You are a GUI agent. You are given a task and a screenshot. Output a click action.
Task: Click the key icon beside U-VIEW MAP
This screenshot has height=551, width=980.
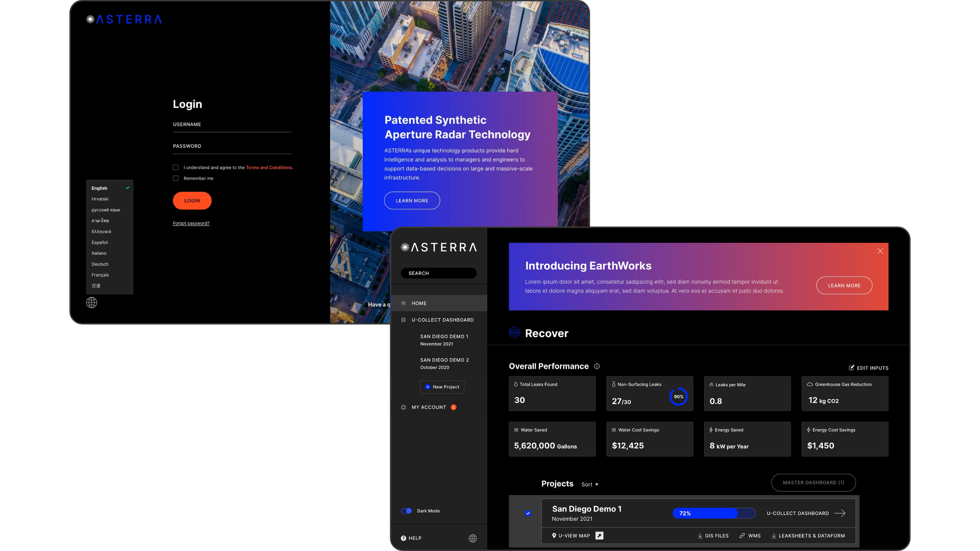pyautogui.click(x=599, y=535)
